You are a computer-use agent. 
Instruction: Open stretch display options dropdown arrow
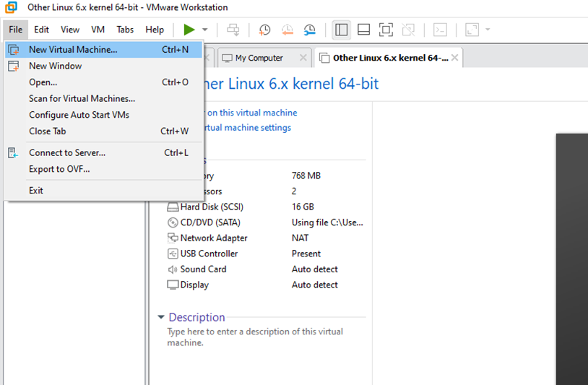tap(488, 30)
